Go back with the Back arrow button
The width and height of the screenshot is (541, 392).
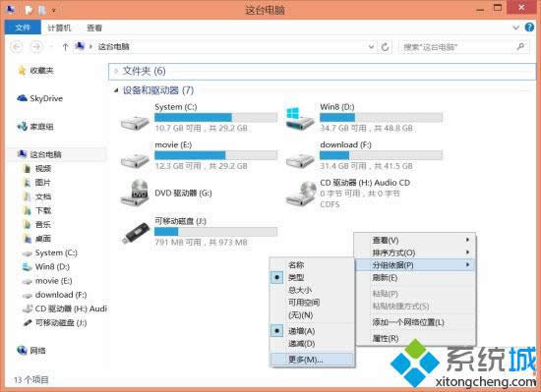coord(17,46)
